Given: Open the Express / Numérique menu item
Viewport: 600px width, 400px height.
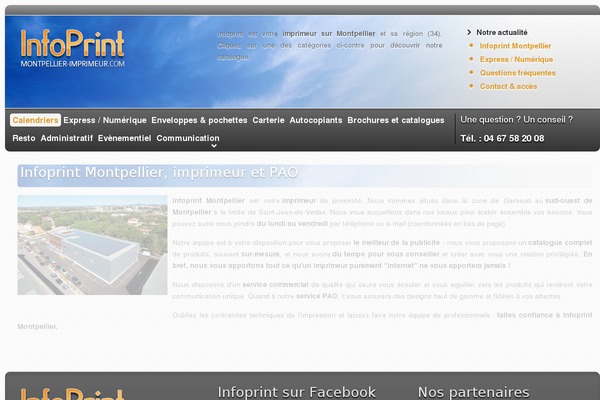Looking at the screenshot, I should (x=105, y=120).
